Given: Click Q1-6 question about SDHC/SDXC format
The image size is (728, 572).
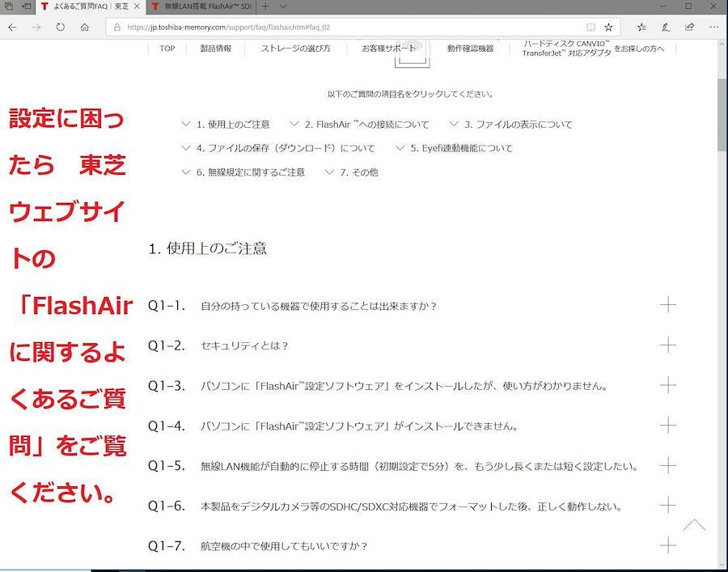Looking at the screenshot, I should 412,506.
